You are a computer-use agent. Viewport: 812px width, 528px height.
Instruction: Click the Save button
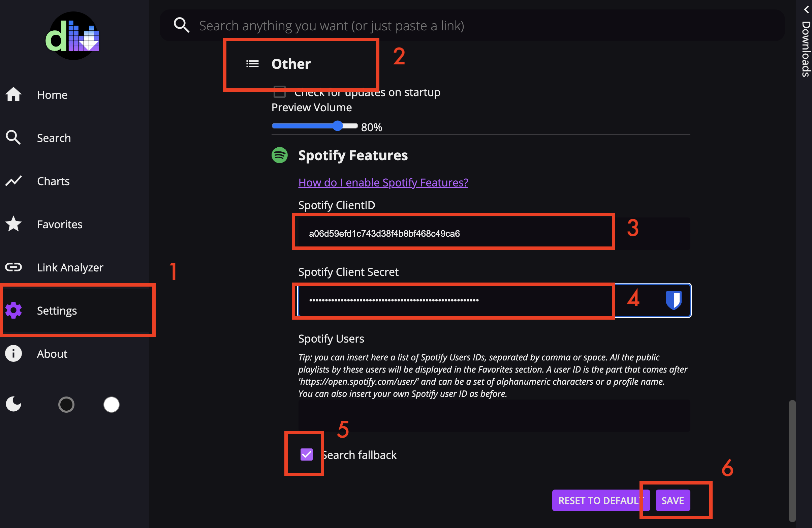click(x=673, y=500)
